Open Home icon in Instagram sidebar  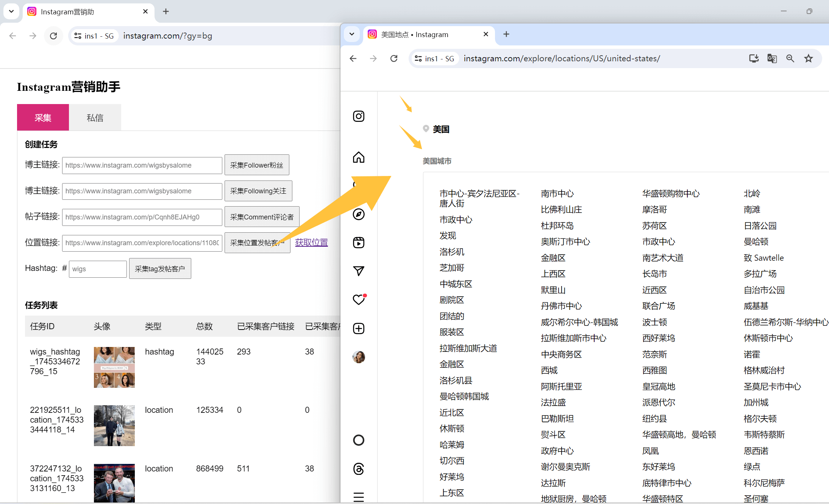click(x=359, y=157)
